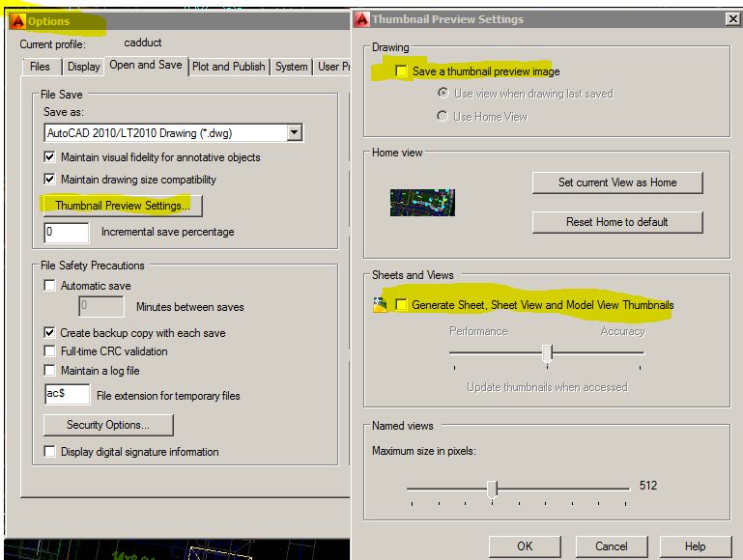Click the AutoCAD logo in Thumbnail Preview Settings title bar
Image resolution: width=743 pixels, height=560 pixels.
click(361, 19)
